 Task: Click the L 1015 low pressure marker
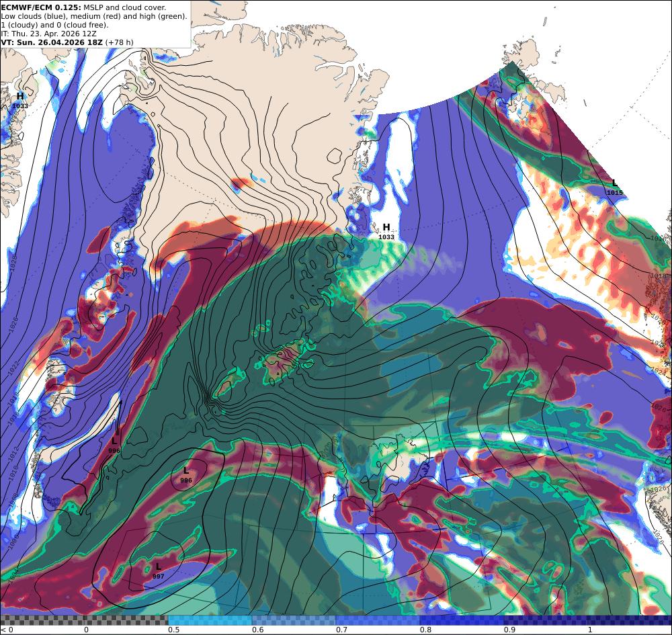[x=615, y=187]
